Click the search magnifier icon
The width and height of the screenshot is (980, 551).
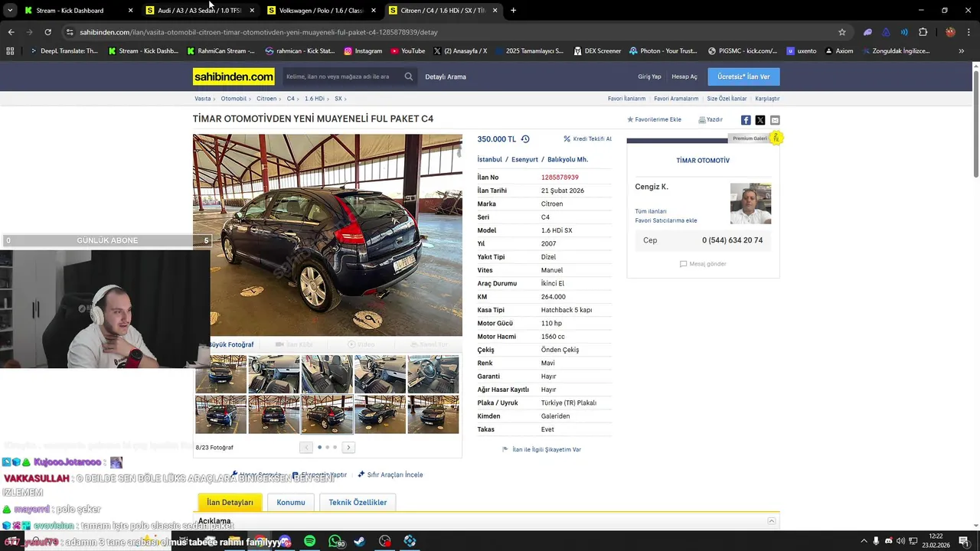tap(409, 77)
